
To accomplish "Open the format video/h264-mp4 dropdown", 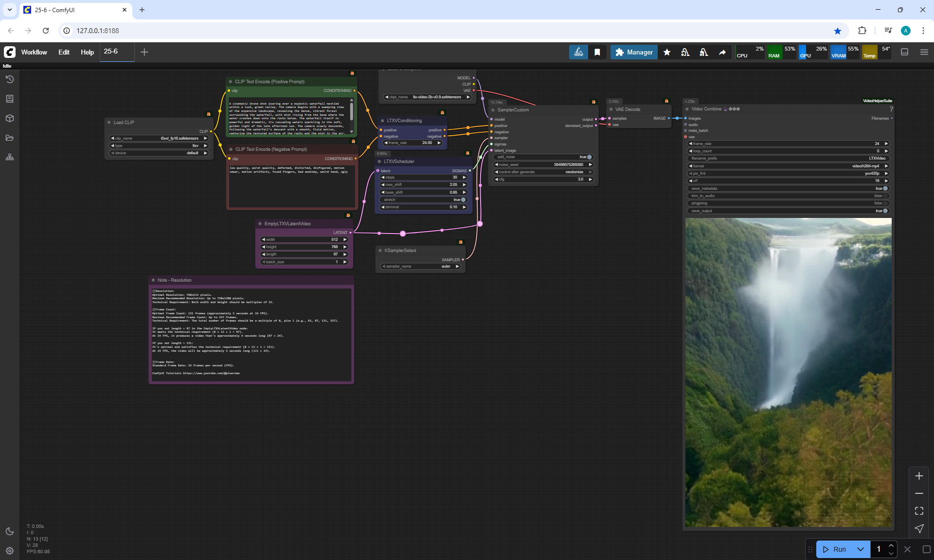I will (x=788, y=166).
